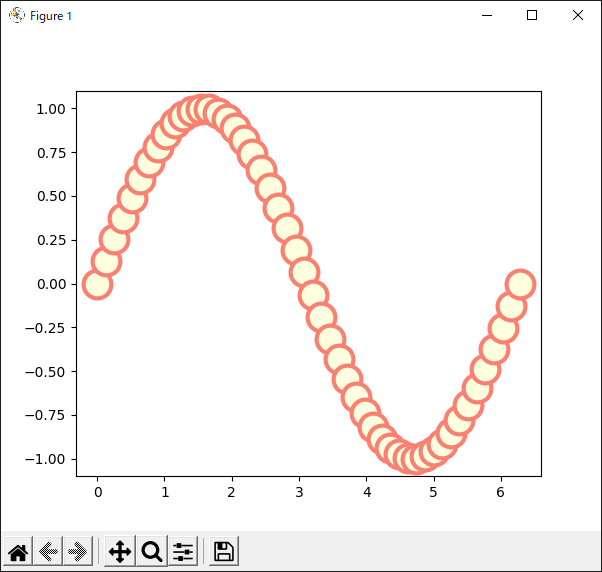602x572 pixels.
Task: Minimize the Figure 1 window
Action: pyautogui.click(x=486, y=15)
